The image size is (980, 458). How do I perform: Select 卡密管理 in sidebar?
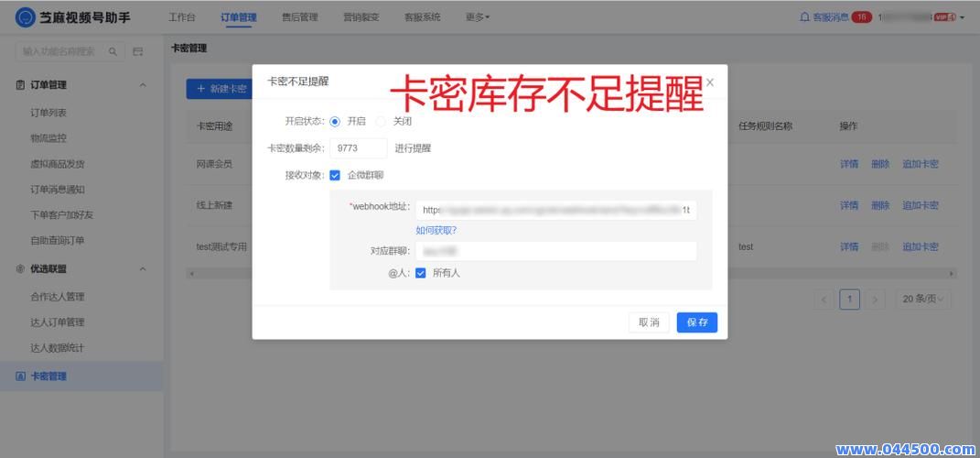click(81, 376)
